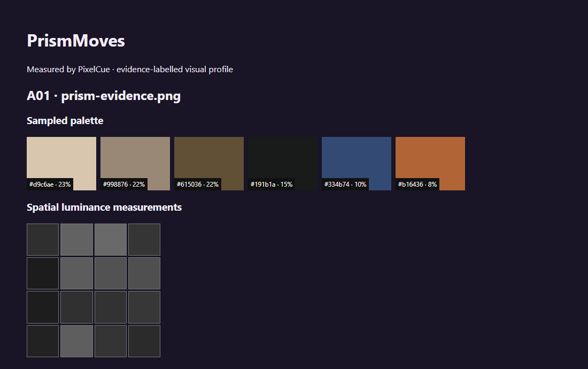Click the "#615036 · 22%" hex label
588x369 pixels.
click(198, 184)
